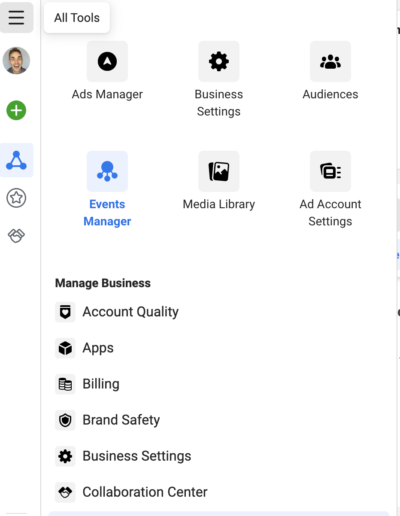Open the Audiences people icon
The image size is (400, 516).
tap(330, 61)
